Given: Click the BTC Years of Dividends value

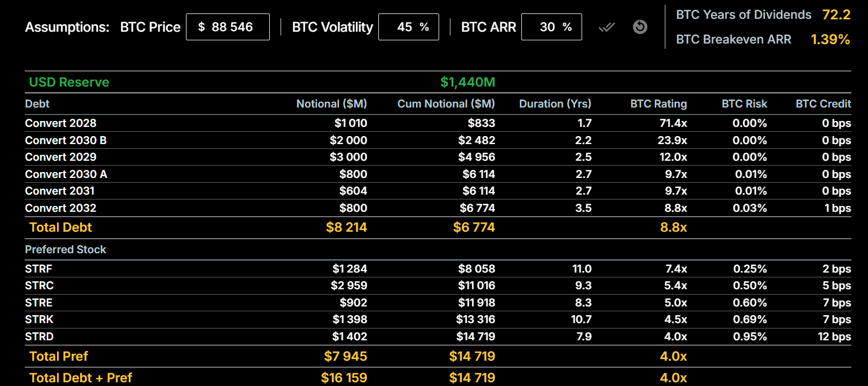Looking at the screenshot, I should pos(836,15).
